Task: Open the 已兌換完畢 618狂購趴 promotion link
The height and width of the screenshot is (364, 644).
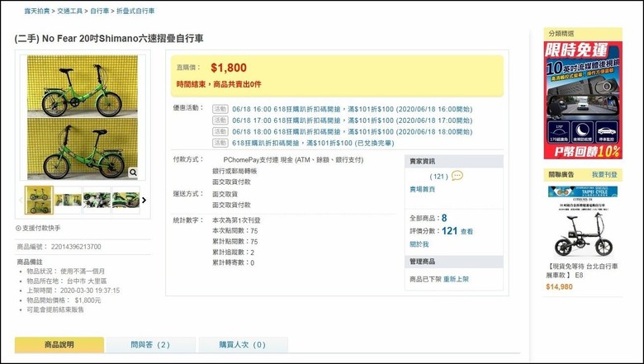Action: pyautogui.click(x=313, y=144)
